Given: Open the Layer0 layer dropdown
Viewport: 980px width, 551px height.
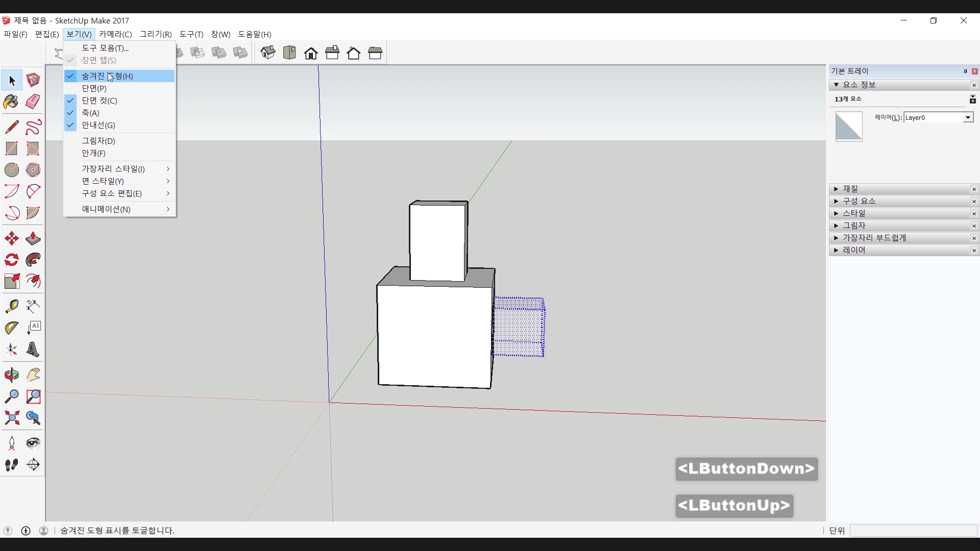Looking at the screenshot, I should (967, 118).
